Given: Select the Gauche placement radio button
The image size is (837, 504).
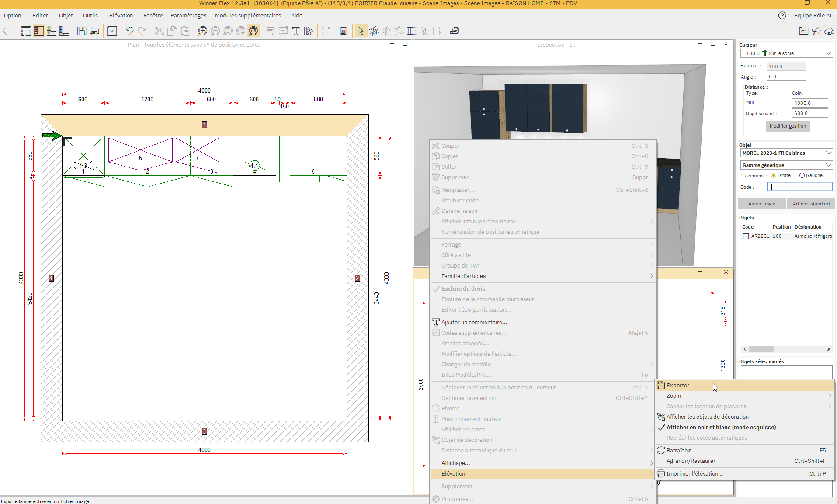Looking at the screenshot, I should tap(802, 175).
